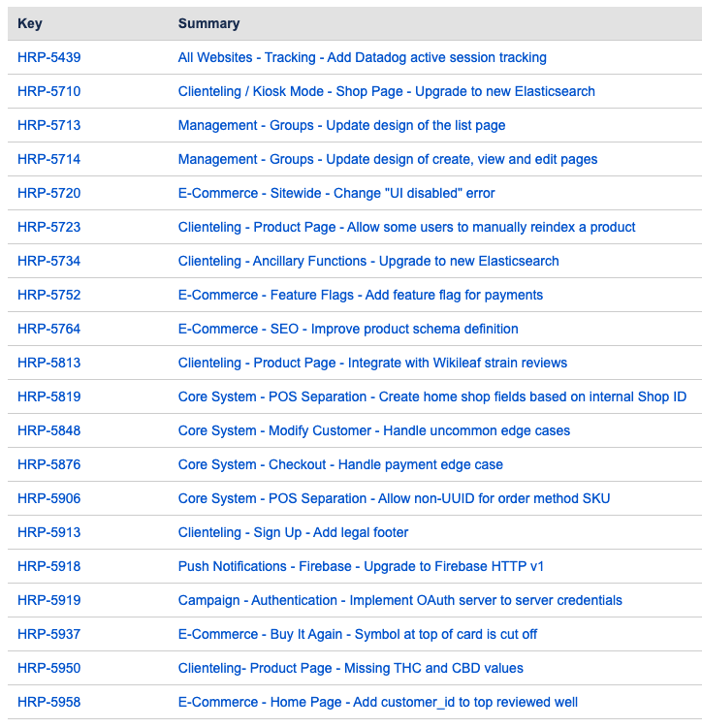The height and width of the screenshot is (728, 702).
Task: Click the Add legal footer summary link
Action: coord(293,532)
